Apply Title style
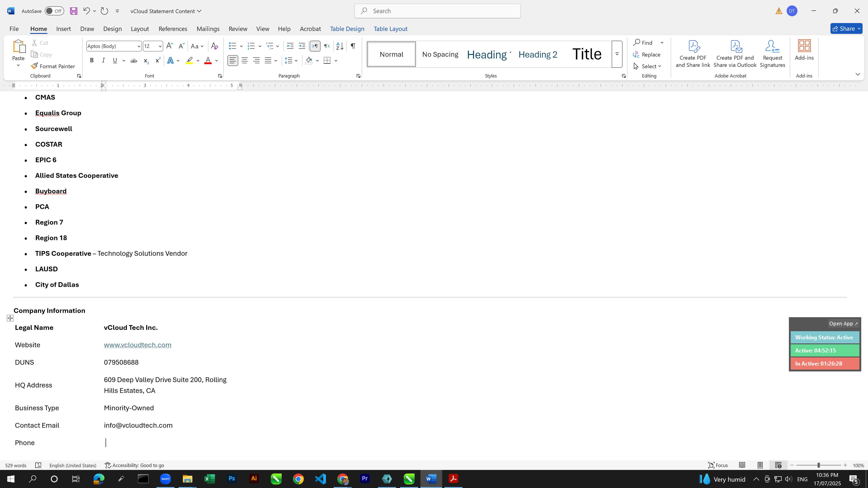868x488 pixels. (x=587, y=54)
